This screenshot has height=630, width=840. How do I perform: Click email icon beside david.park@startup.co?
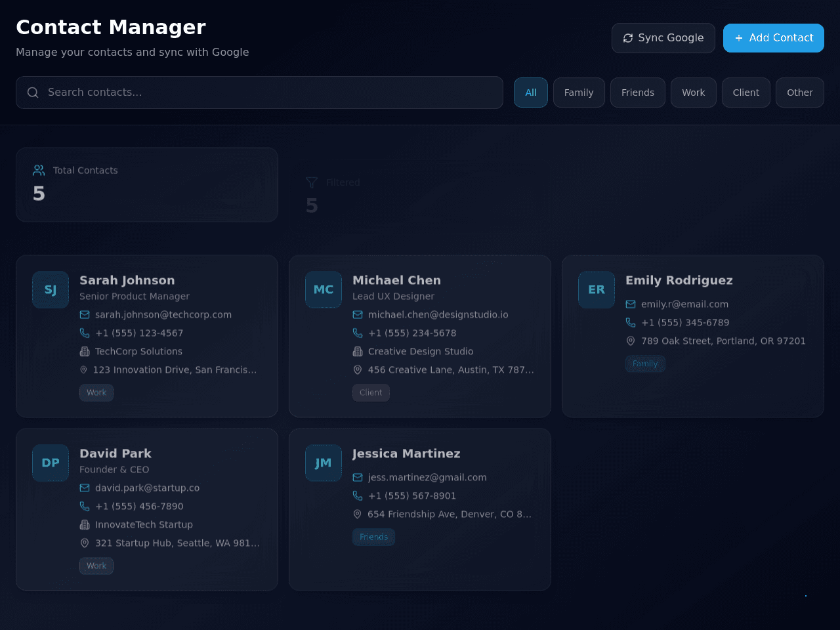85,488
